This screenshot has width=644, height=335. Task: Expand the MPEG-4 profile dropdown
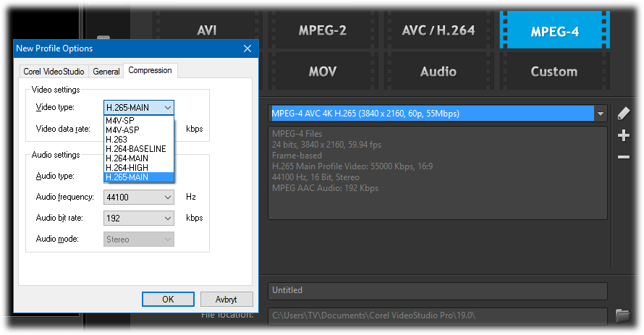[x=601, y=114]
